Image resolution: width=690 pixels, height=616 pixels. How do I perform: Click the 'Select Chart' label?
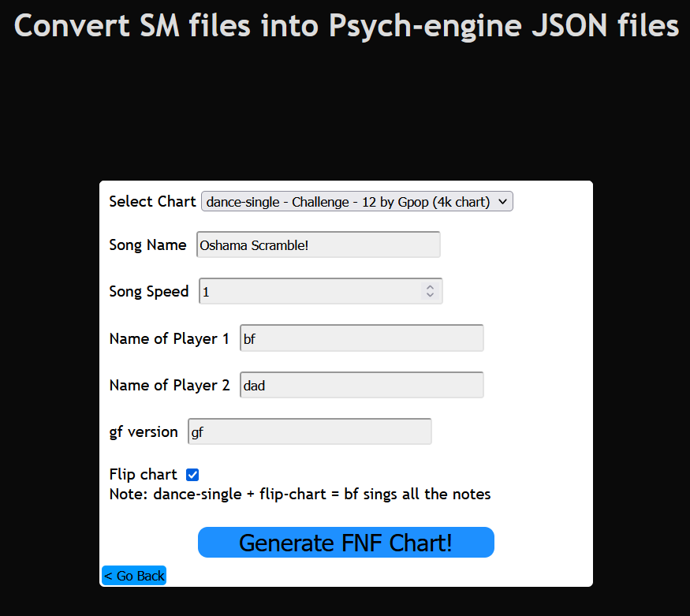152,201
